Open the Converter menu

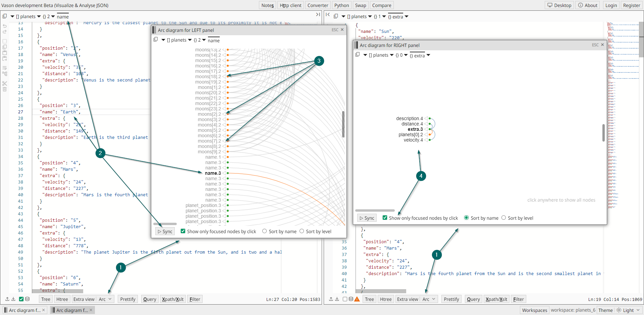pos(318,5)
